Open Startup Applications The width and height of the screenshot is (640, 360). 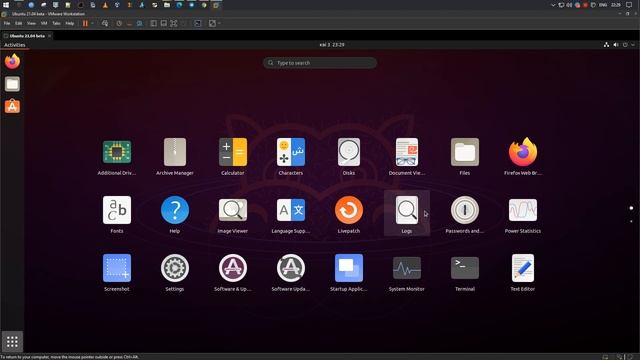tap(349, 273)
